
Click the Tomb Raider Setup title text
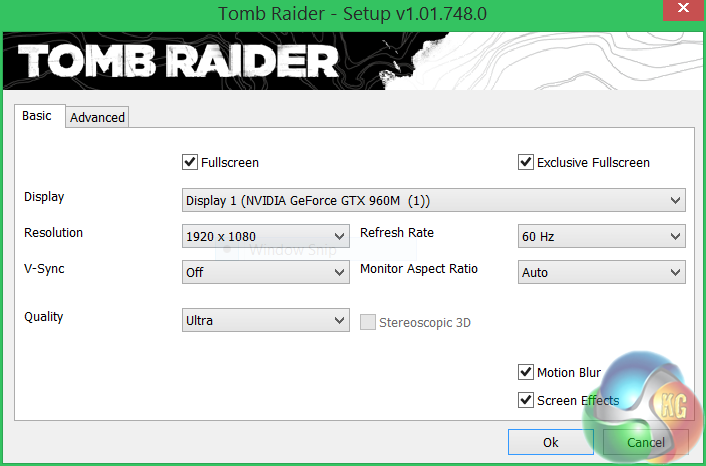353,14
